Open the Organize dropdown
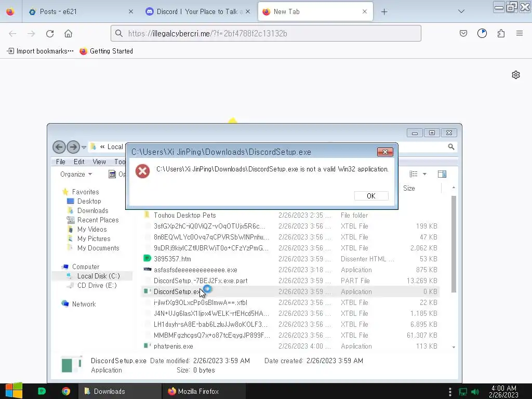This screenshot has height=399, width=532. point(76,174)
